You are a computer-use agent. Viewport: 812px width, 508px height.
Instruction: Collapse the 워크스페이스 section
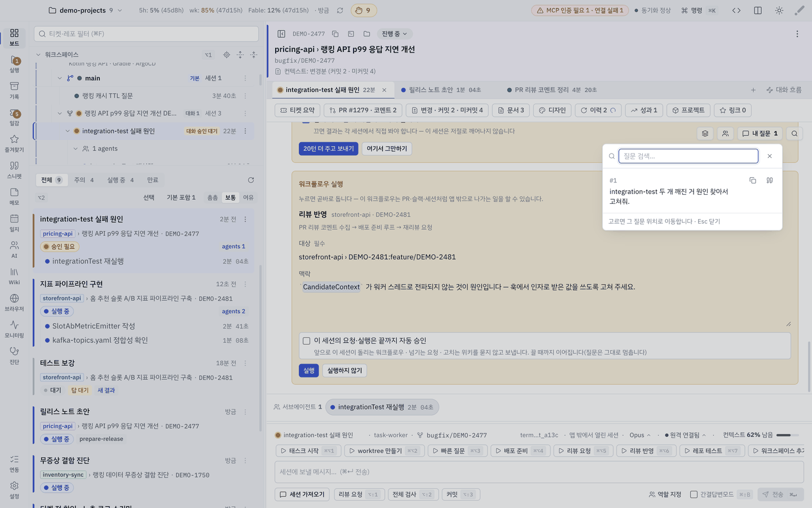(x=38, y=55)
